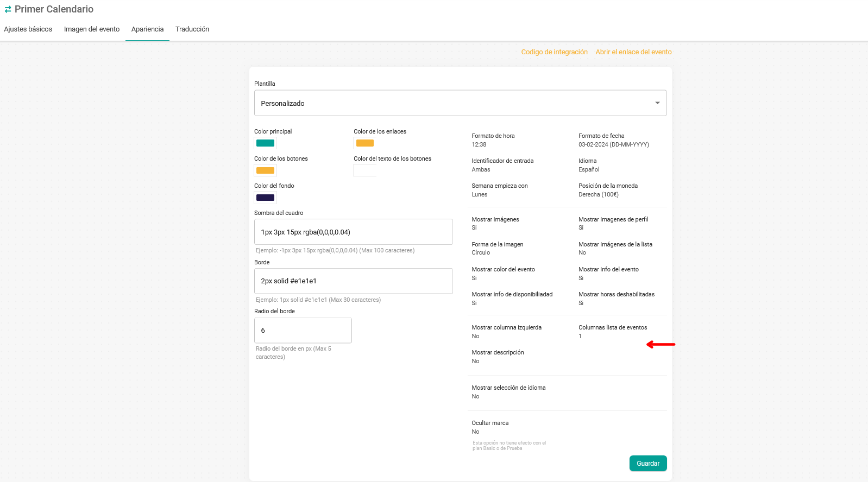This screenshot has width=868, height=482.
Task: Click the Primer Calendario title
Action: [x=54, y=9]
